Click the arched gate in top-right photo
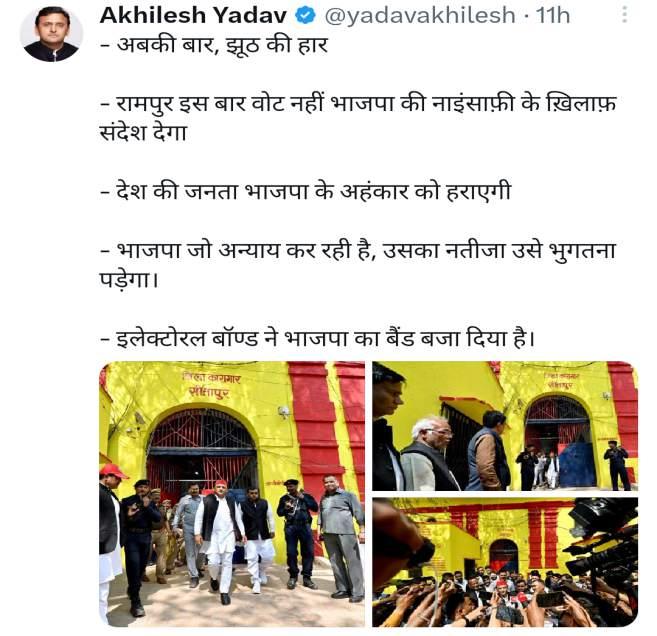The image size is (657, 636). [559, 440]
